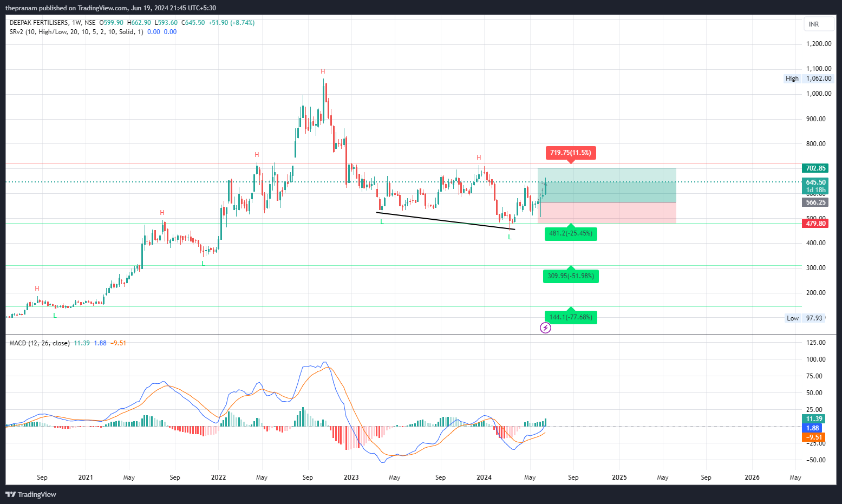Select the black descending trend line
This screenshot has width=842, height=504.
(x=446, y=221)
